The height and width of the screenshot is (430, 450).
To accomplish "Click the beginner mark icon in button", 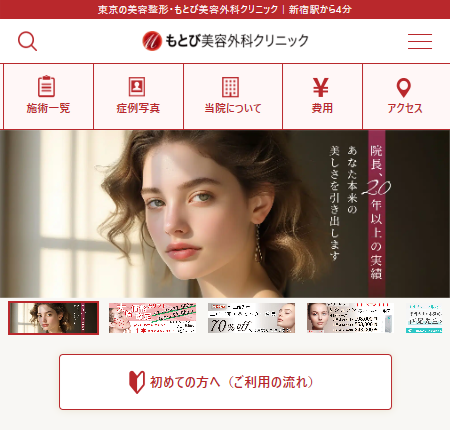I will tap(137, 382).
